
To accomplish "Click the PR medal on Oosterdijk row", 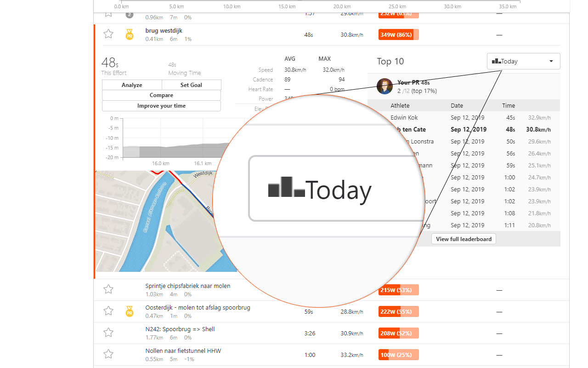I will point(130,311).
